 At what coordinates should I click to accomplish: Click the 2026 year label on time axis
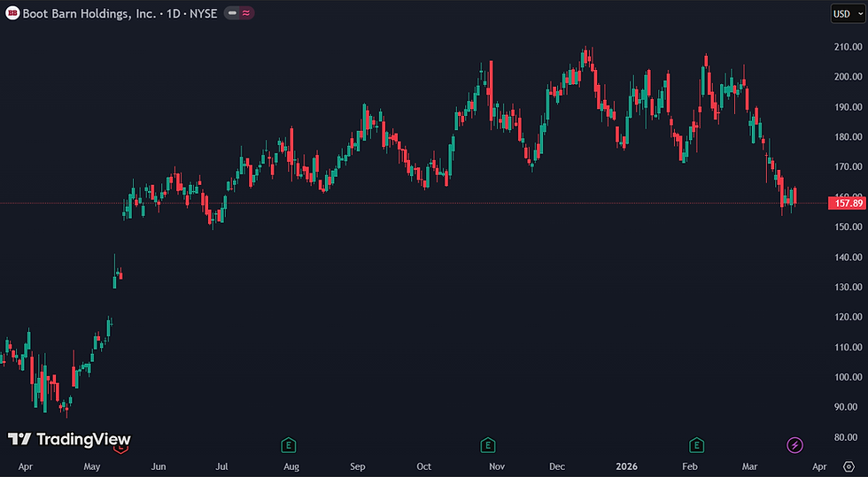pos(627,466)
